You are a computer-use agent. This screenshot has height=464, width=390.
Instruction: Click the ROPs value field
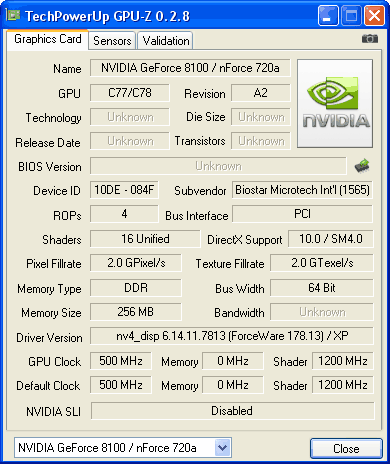coord(124,214)
